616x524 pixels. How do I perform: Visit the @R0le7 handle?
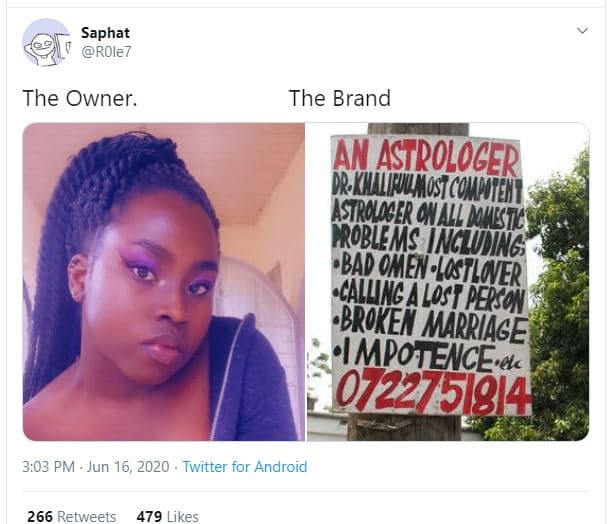(x=106, y=51)
